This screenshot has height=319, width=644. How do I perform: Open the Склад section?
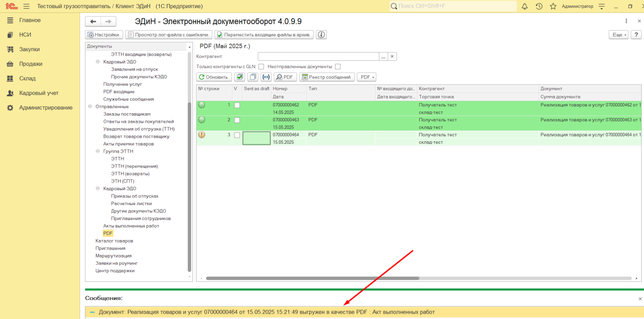pos(27,79)
